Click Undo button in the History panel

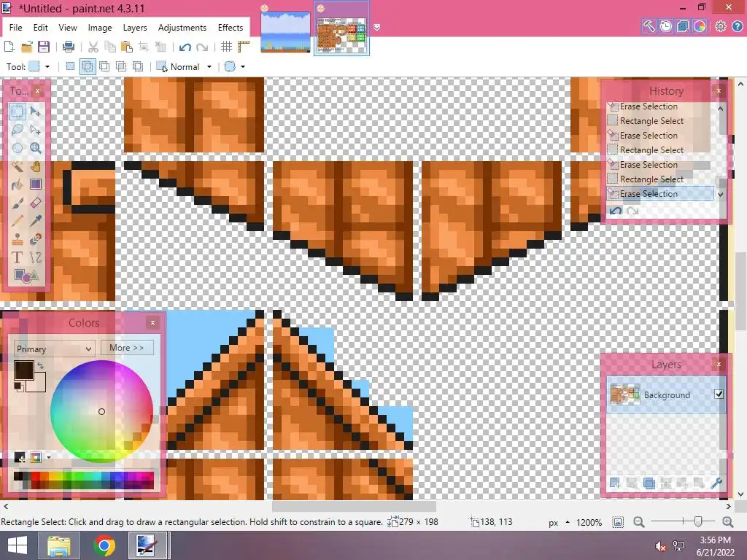(x=616, y=211)
